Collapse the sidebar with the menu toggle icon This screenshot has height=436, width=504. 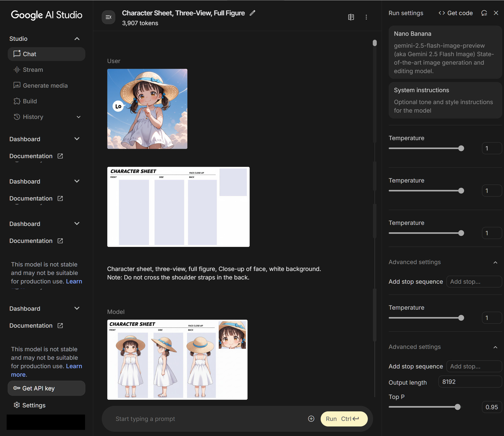point(108,17)
